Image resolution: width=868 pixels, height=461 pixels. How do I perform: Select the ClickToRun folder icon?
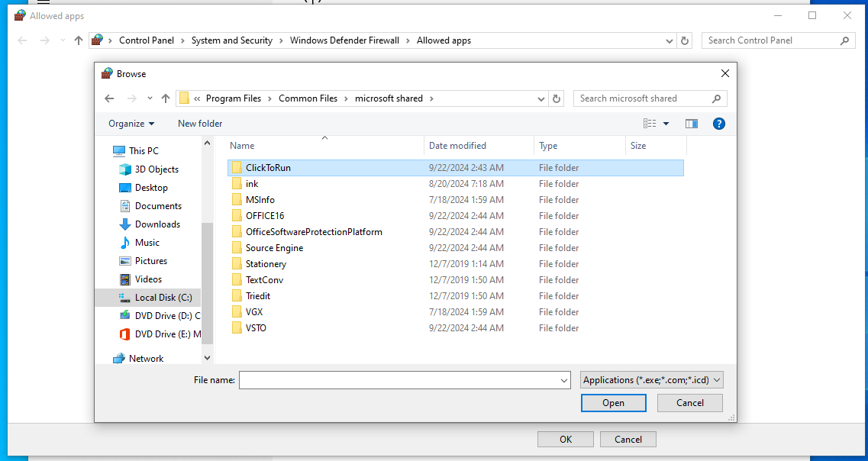[x=237, y=168]
